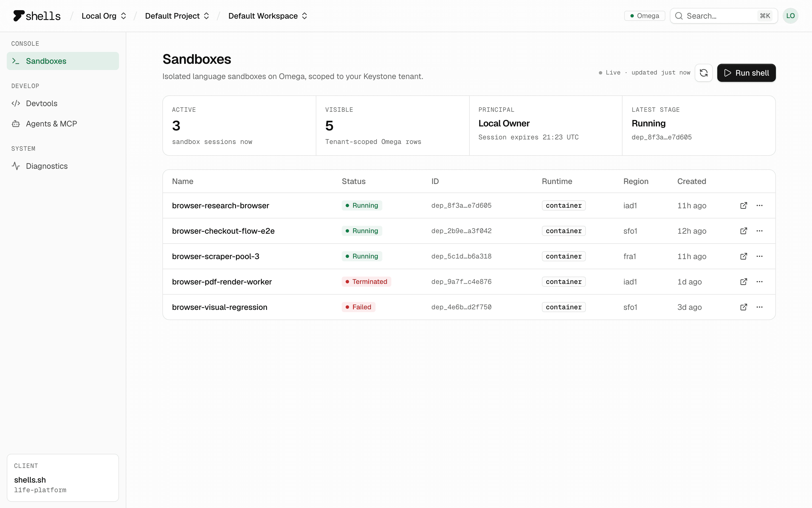The image size is (812, 508).
Task: Click the Region column header
Action: tap(636, 181)
